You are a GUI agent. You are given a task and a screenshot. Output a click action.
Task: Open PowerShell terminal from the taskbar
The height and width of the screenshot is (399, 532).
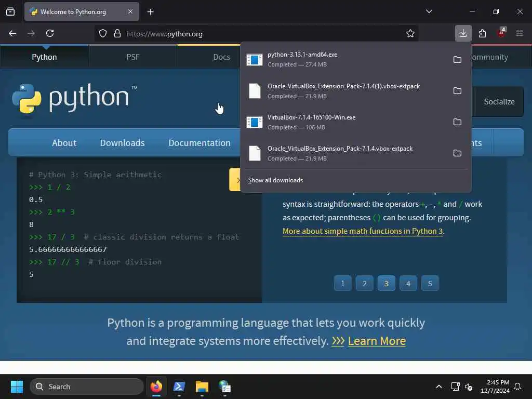point(179,387)
